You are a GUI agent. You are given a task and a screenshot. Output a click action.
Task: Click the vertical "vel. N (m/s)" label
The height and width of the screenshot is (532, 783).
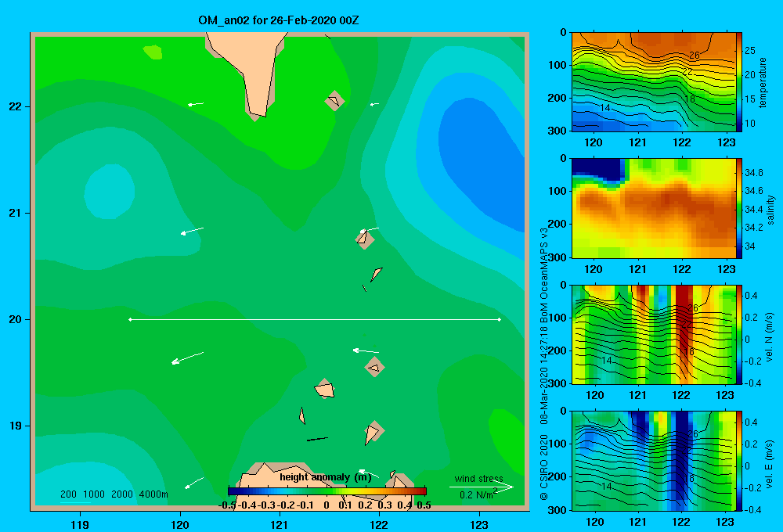tap(770, 337)
